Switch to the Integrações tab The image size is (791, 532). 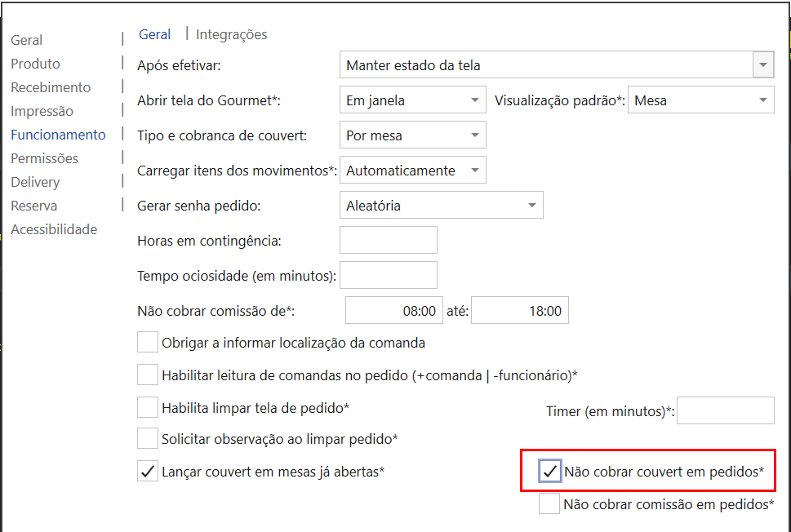click(231, 34)
